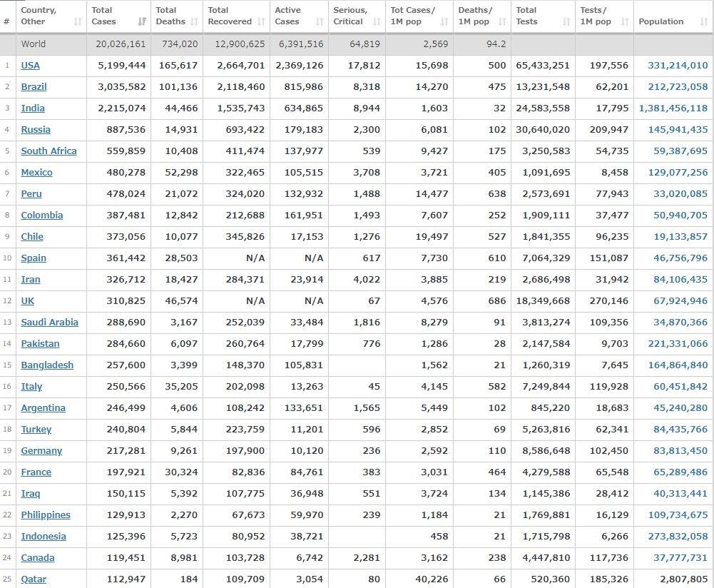714x588 pixels.
Task: Click the sort arrows in Total Deaths header
Action: click(x=193, y=22)
